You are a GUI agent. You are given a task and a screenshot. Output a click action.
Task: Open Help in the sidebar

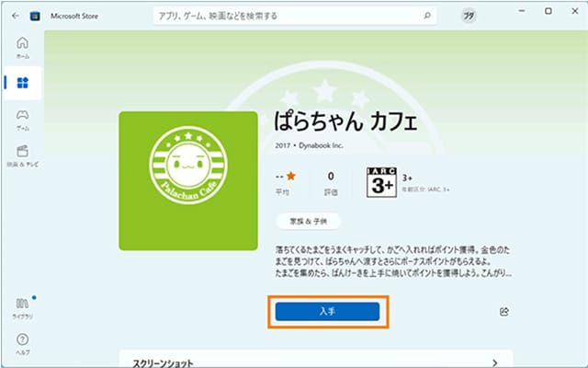point(22,344)
